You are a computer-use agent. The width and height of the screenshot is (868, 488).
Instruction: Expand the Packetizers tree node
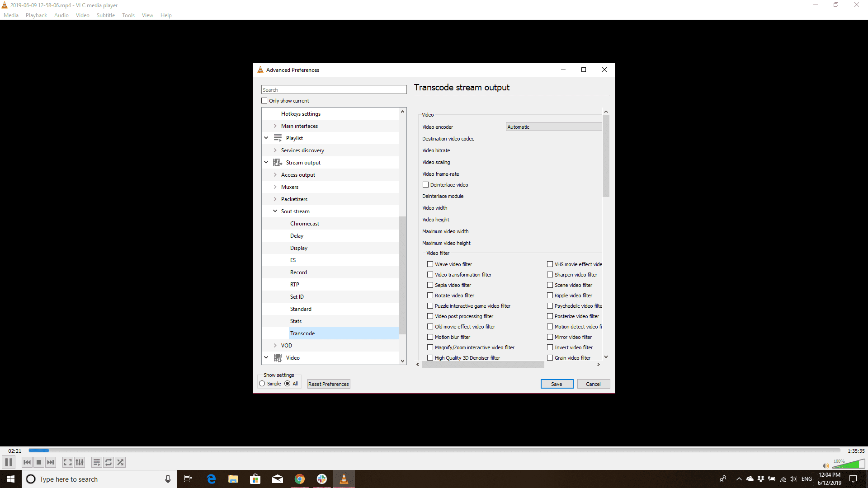[x=275, y=199]
